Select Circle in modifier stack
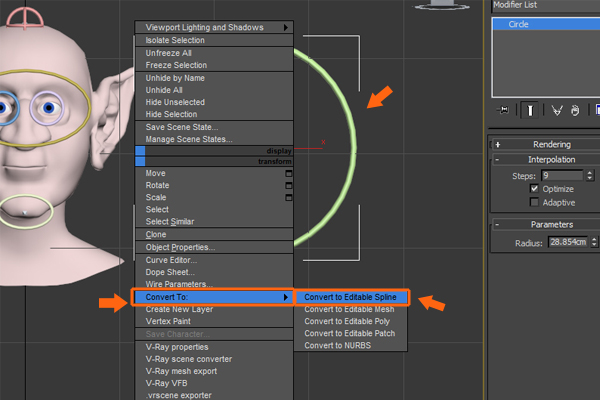The width and height of the screenshot is (600, 400). pyautogui.click(x=546, y=24)
